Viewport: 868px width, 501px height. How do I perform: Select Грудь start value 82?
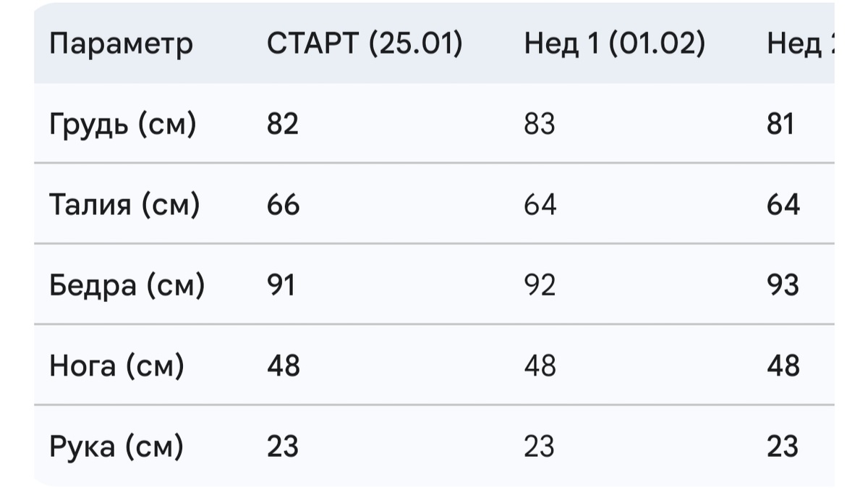pos(283,125)
